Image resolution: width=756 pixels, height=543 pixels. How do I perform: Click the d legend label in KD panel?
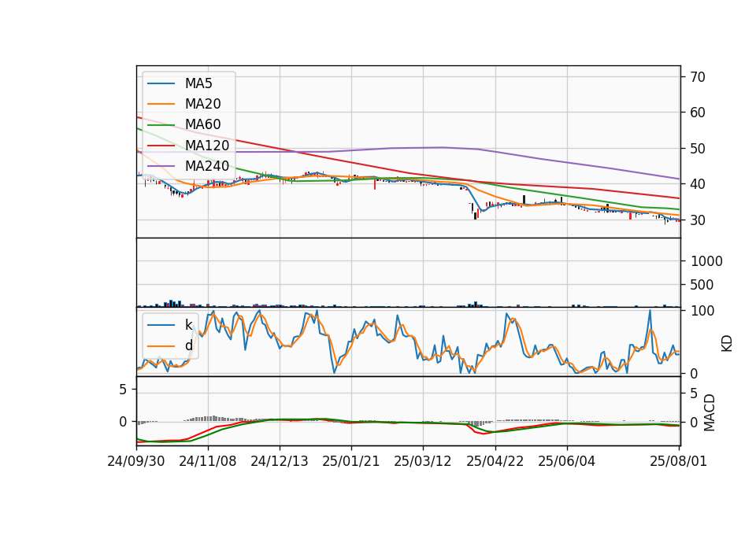coord(188,345)
